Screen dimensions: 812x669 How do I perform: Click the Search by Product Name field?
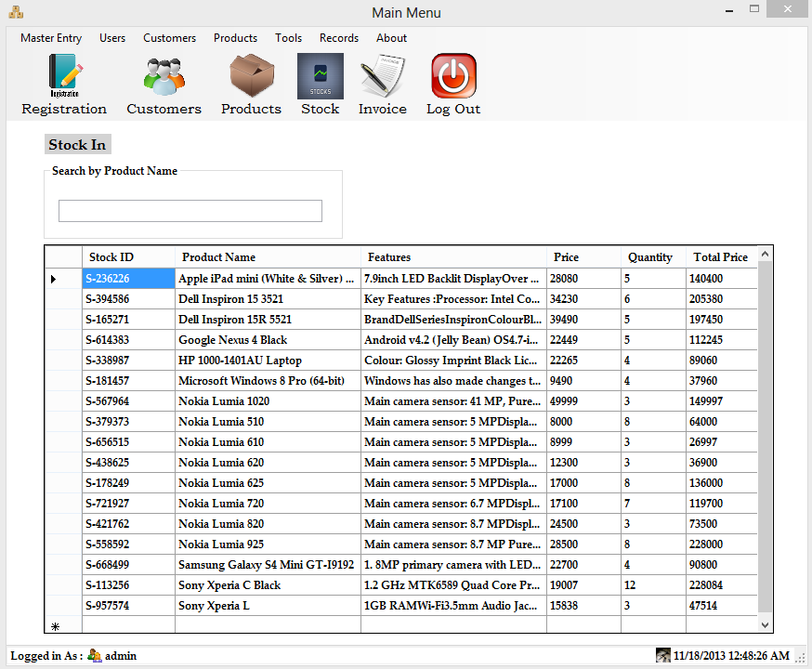[x=190, y=211]
